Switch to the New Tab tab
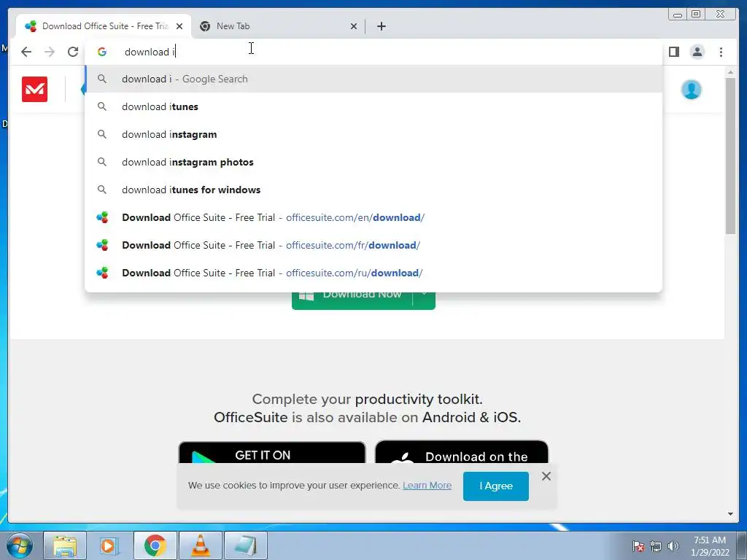 point(279,26)
